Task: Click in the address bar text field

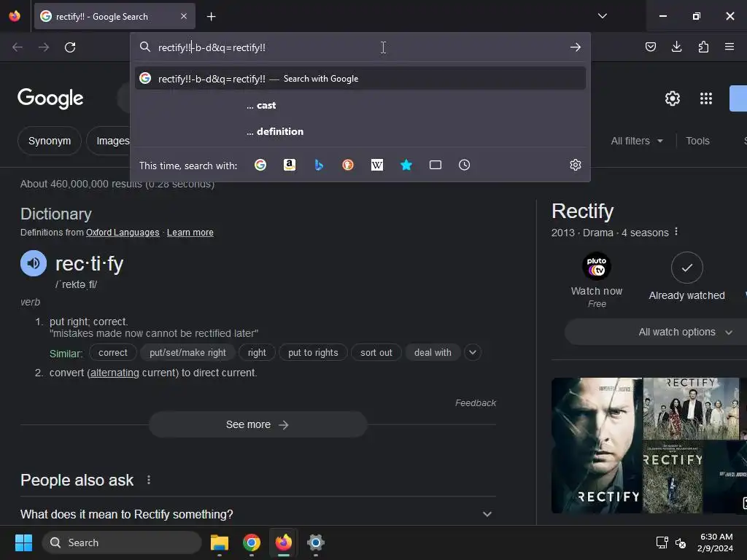Action: point(360,47)
